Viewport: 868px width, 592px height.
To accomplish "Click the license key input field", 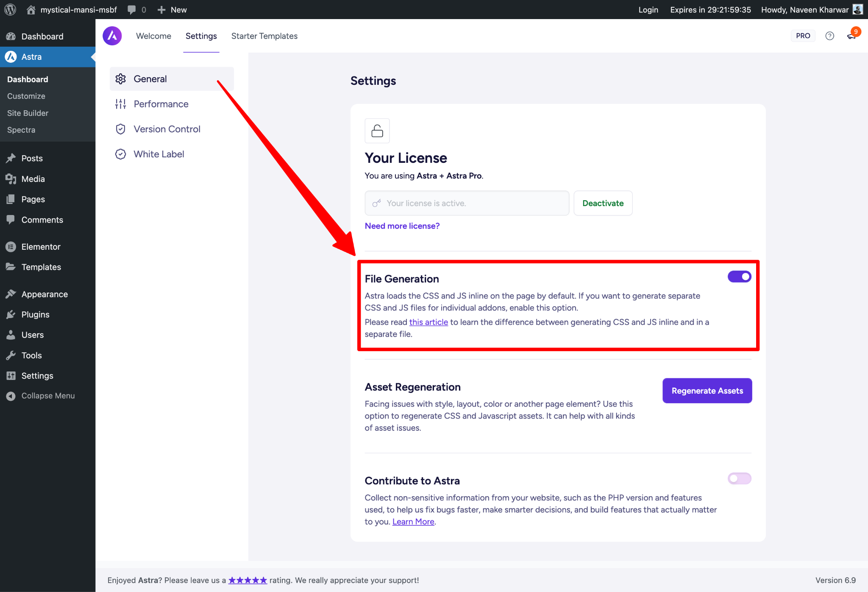I will (x=466, y=203).
